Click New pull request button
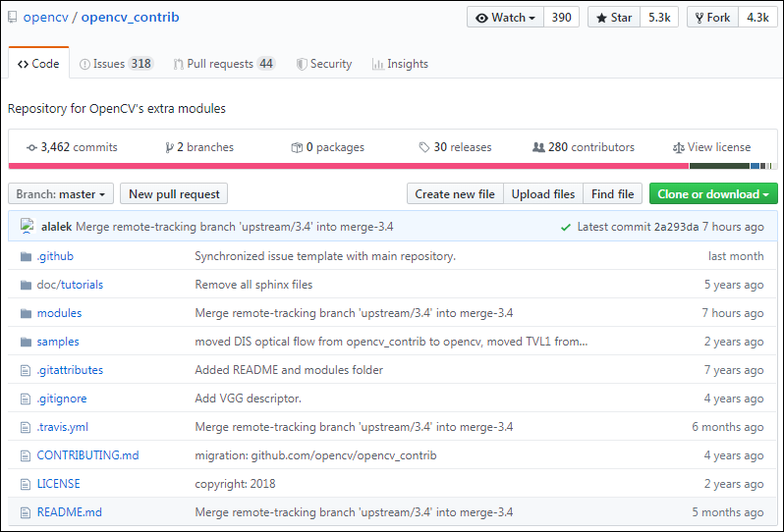The height and width of the screenshot is (532, 784). coord(174,193)
